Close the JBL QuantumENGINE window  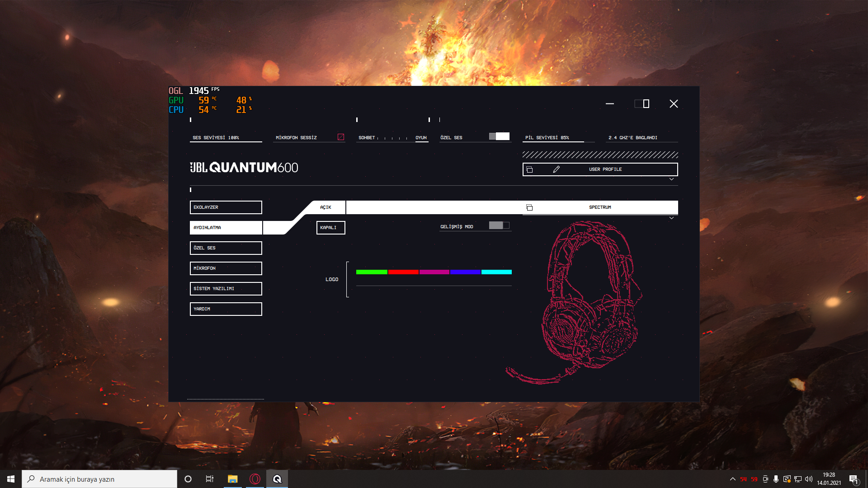674,104
